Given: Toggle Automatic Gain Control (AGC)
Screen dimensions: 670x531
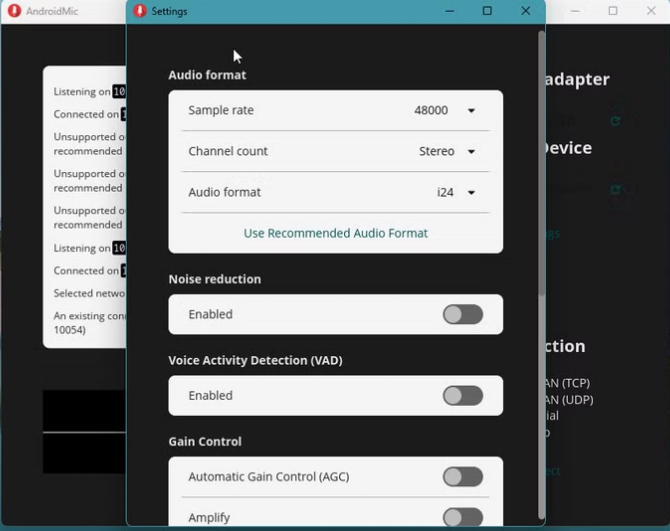Looking at the screenshot, I should (462, 477).
